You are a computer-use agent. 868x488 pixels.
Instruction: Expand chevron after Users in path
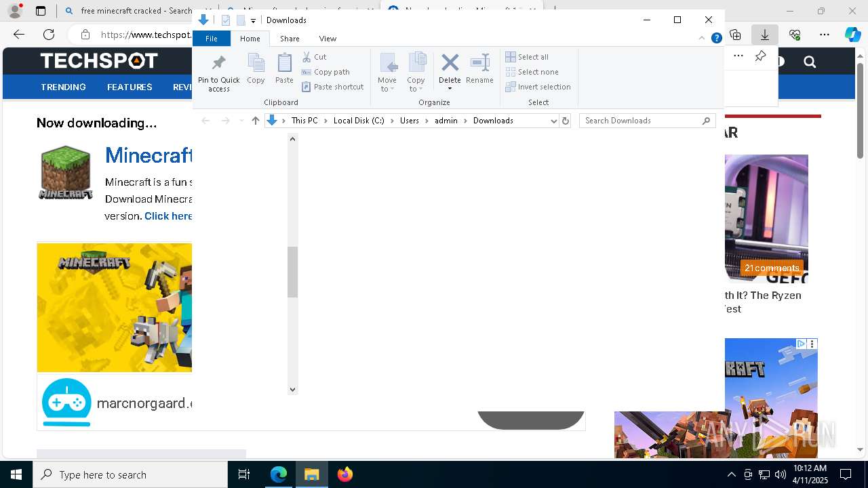(427, 121)
